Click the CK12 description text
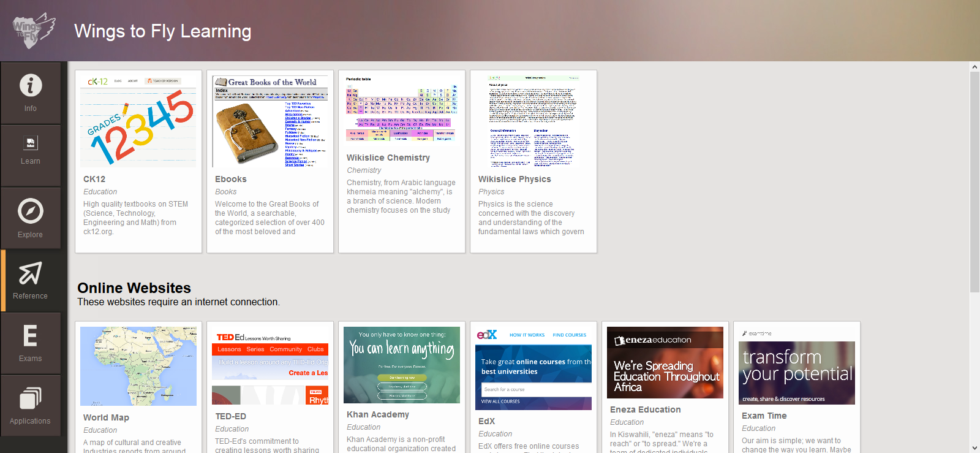Screen dimensions: 980x453 [x=136, y=218]
